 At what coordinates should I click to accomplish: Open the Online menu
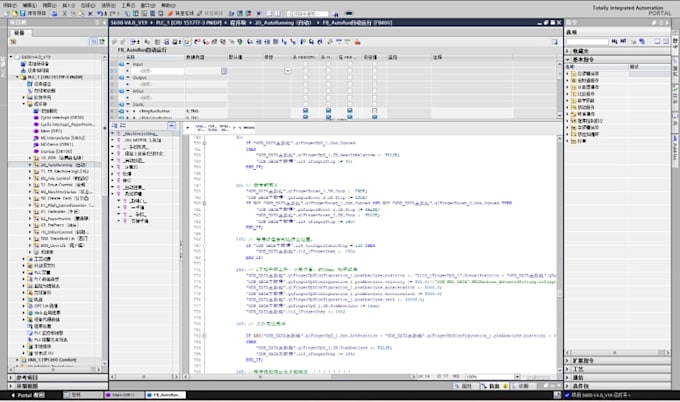click(88, 5)
